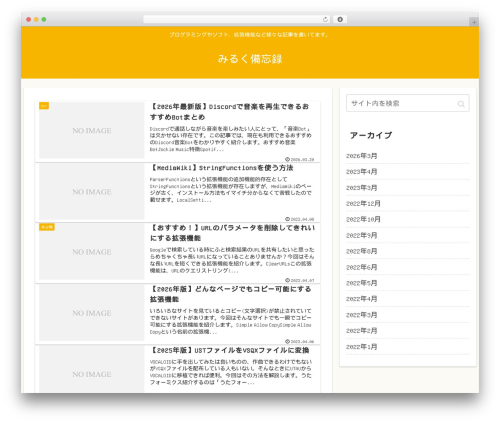This screenshot has height=423, width=500.
Task: Select the 2022年1月 archive link
Action: 362,347
